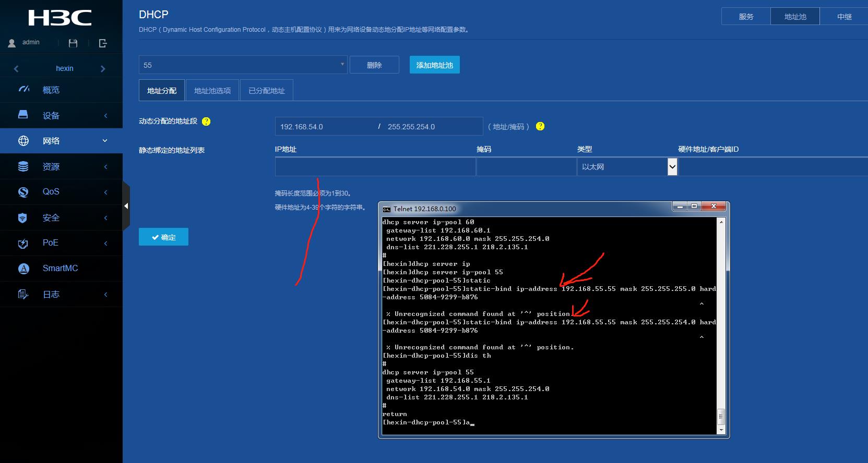
Task: Click the hexin device name
Action: pyautogui.click(x=65, y=69)
